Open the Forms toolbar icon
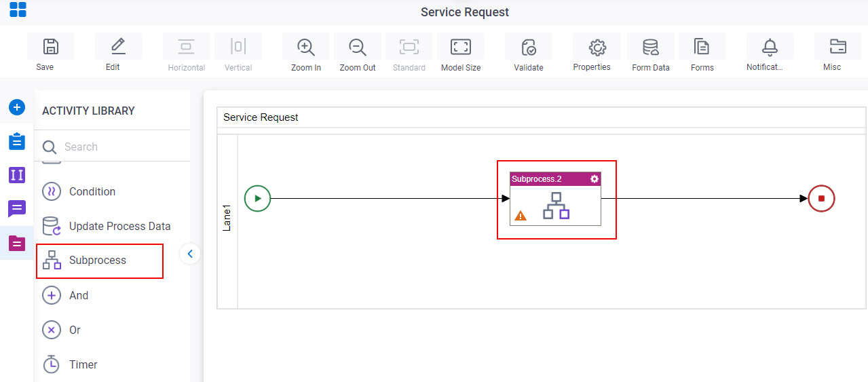The width and height of the screenshot is (868, 382). pyautogui.click(x=702, y=47)
